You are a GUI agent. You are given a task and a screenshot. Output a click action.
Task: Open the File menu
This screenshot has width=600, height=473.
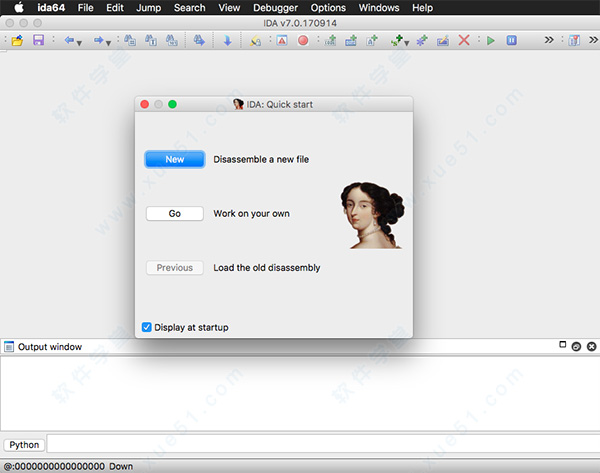(x=85, y=8)
